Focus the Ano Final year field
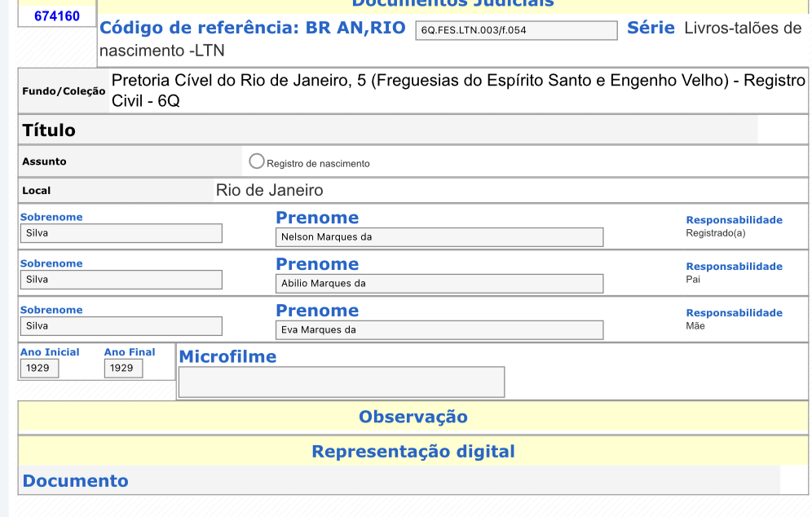Viewport: 812px width, 517px height. click(x=123, y=369)
